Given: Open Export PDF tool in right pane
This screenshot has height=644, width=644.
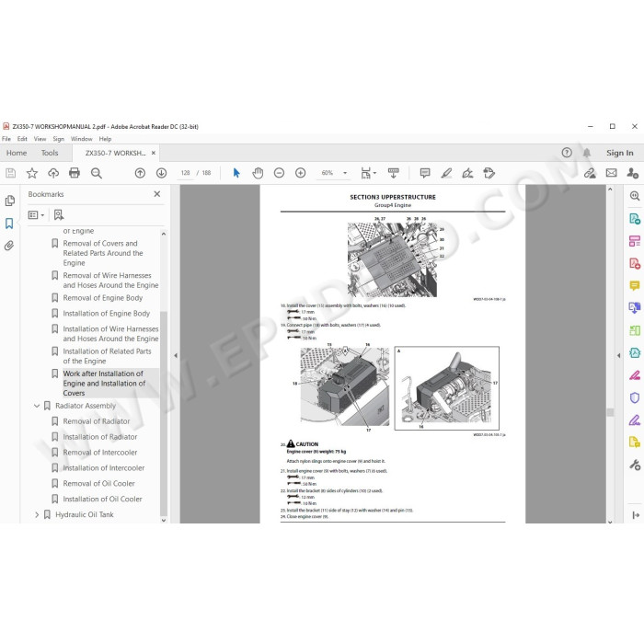Looking at the screenshot, I should [635, 219].
